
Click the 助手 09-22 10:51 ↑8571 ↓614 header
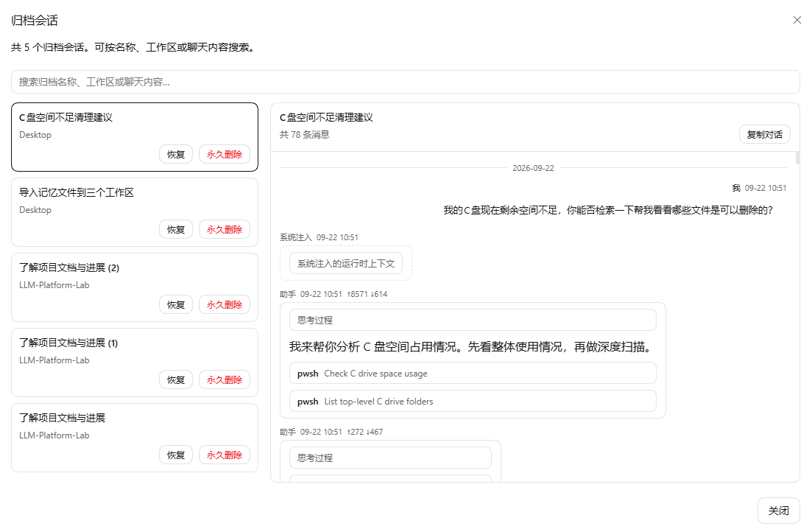pos(333,294)
